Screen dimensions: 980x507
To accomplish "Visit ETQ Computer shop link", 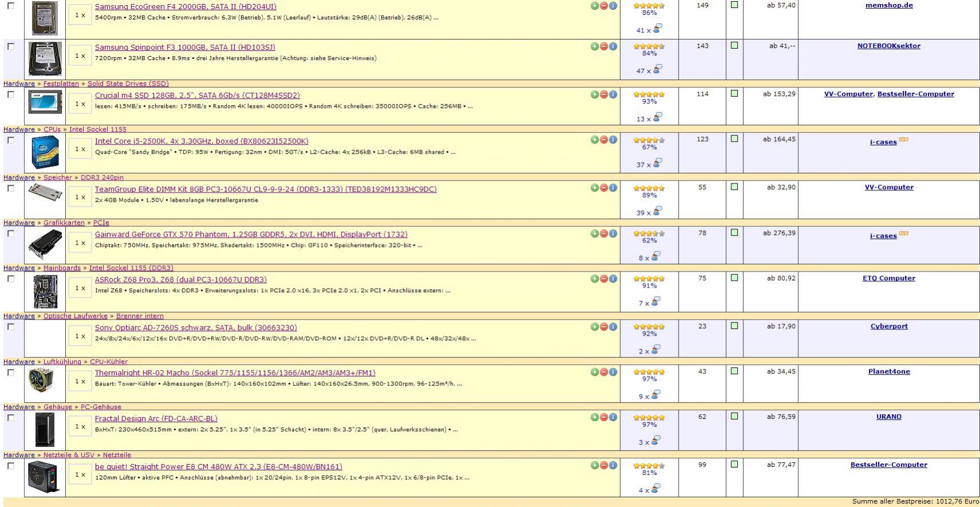I will point(889,278).
